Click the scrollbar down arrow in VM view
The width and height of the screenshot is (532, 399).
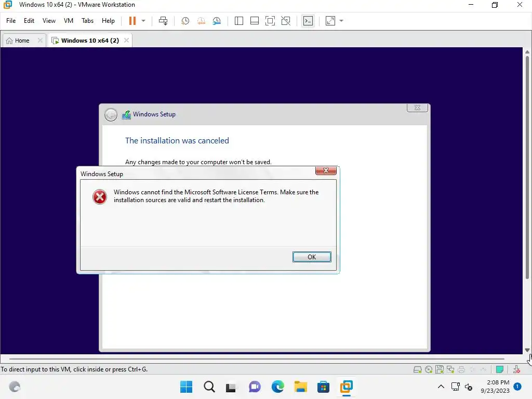[x=527, y=350]
